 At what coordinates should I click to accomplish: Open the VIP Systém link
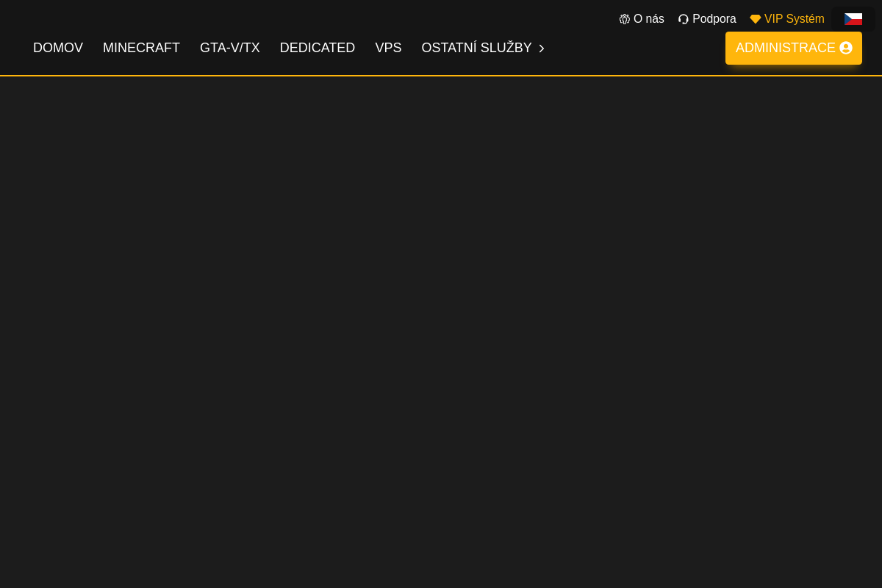point(794,18)
